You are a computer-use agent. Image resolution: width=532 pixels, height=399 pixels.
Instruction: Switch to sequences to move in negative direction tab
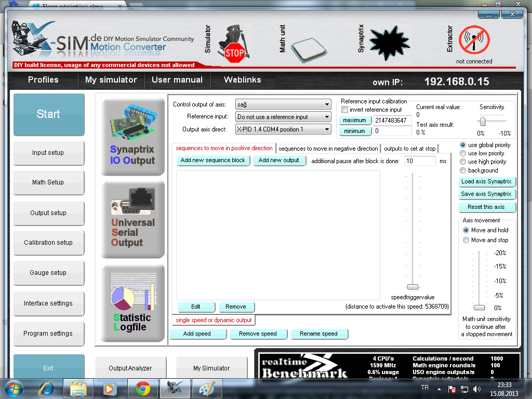pos(328,149)
